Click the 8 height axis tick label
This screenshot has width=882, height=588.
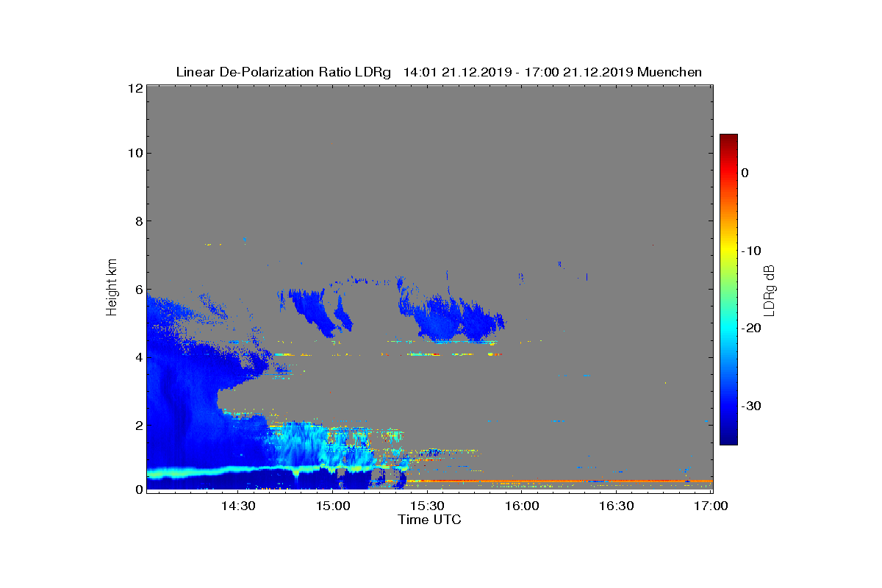point(137,220)
